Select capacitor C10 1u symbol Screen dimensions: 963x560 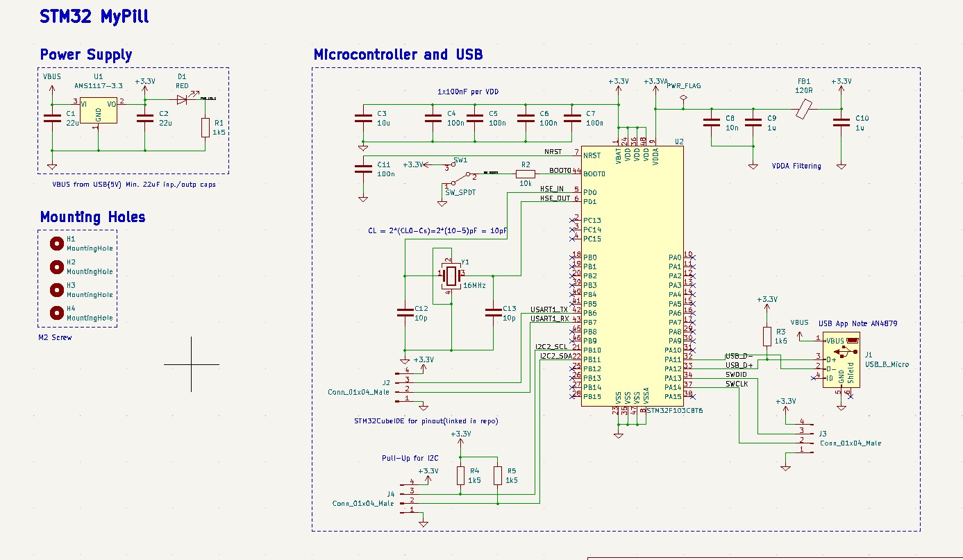pyautogui.click(x=841, y=123)
